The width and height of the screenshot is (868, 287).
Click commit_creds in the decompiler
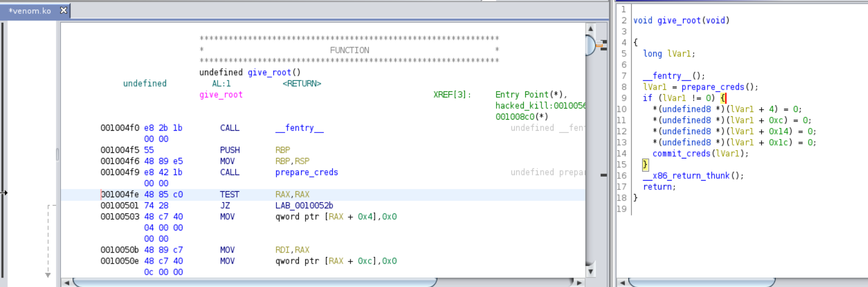click(x=681, y=153)
